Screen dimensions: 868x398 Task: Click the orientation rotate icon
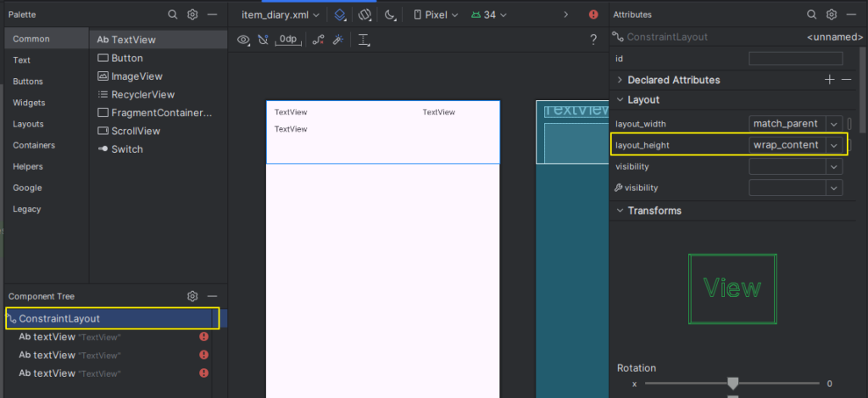point(364,15)
